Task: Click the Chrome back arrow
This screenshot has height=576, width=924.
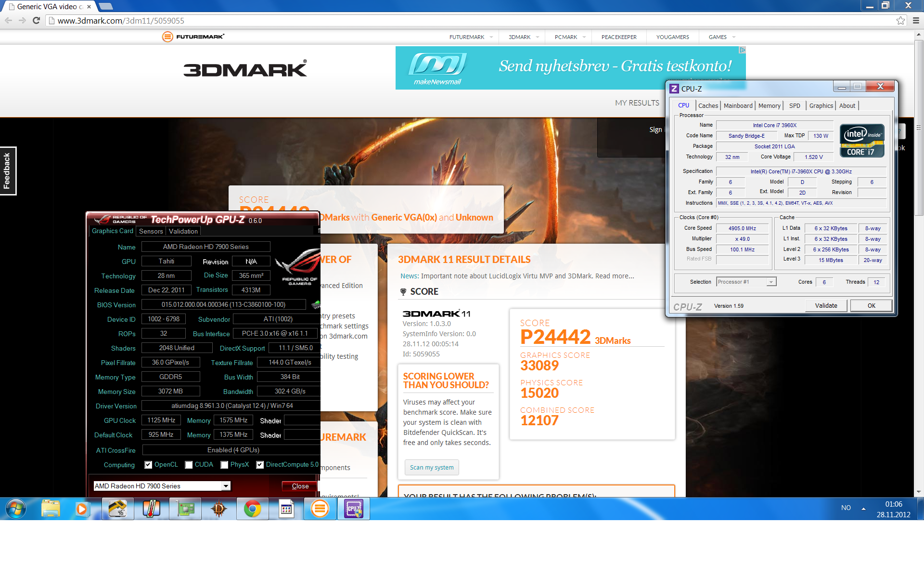Action: [x=8, y=20]
